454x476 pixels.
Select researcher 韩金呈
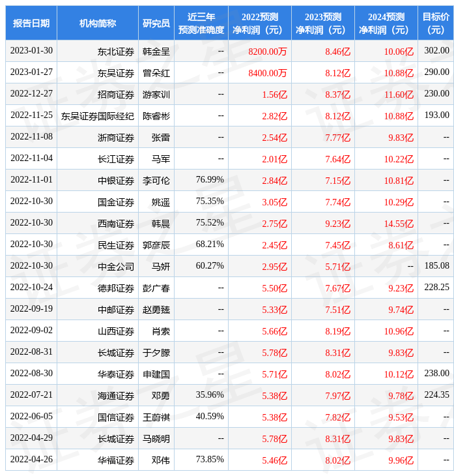click(x=156, y=52)
